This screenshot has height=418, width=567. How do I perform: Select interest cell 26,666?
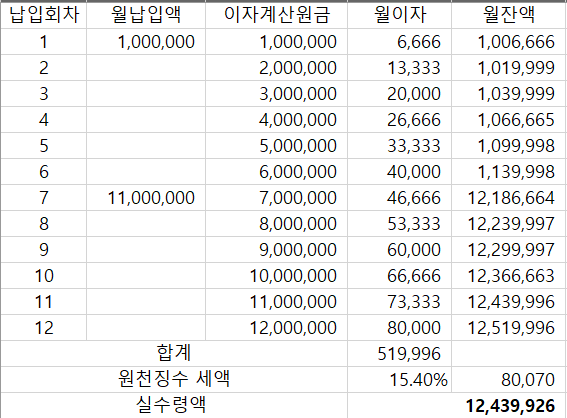pos(400,120)
